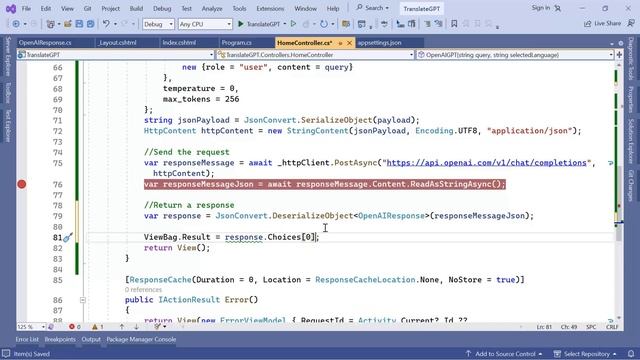The height and width of the screenshot is (360, 640).
Task: Open the Breakpoints panel tab
Action: point(60,340)
